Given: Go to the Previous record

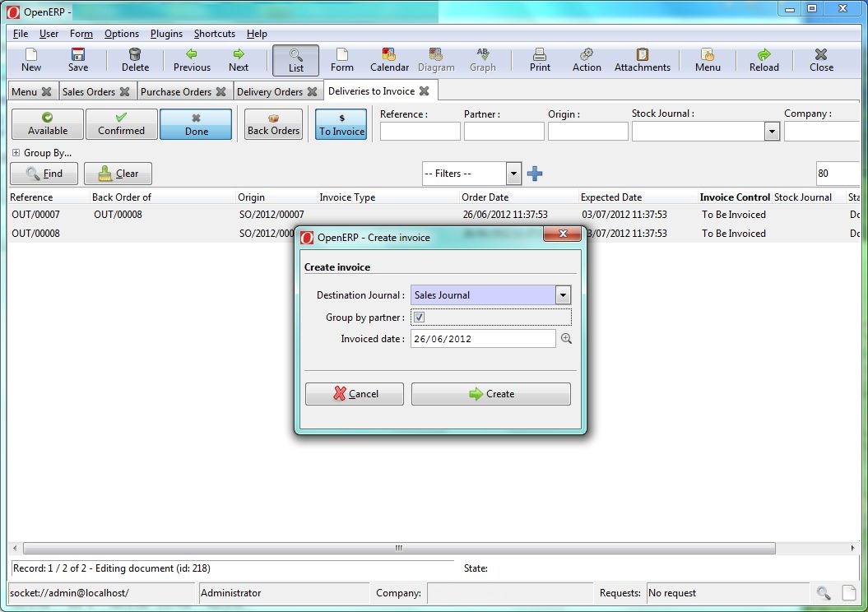Looking at the screenshot, I should 192,60.
